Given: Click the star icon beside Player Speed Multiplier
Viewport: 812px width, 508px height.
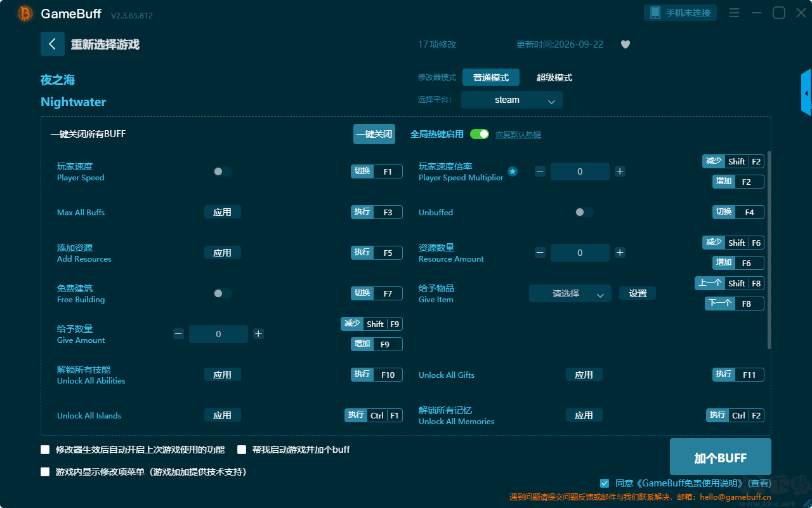Looking at the screenshot, I should pos(513,171).
